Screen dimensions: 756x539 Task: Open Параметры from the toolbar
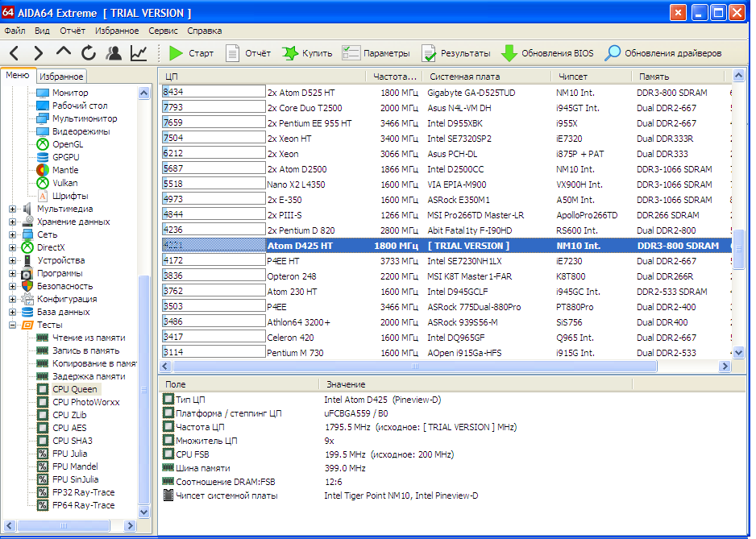pyautogui.click(x=376, y=53)
